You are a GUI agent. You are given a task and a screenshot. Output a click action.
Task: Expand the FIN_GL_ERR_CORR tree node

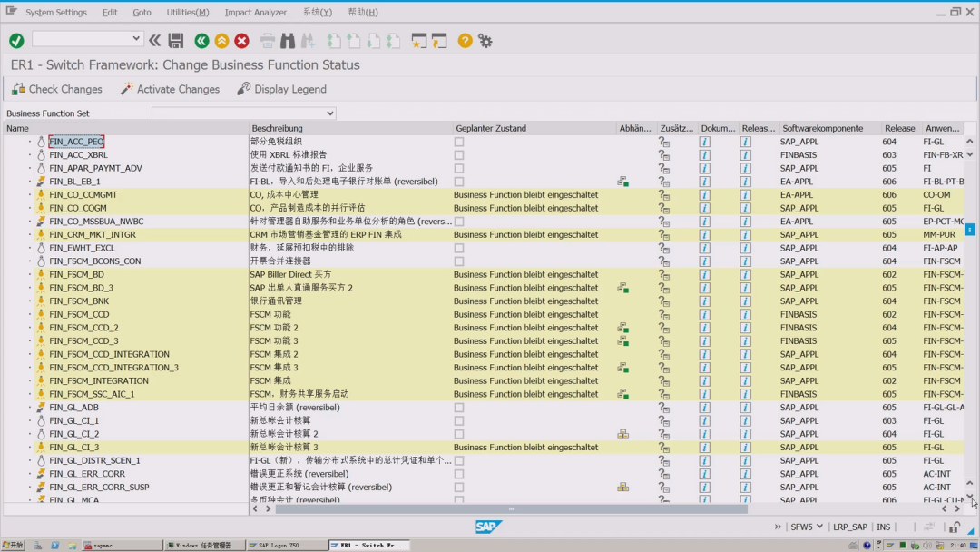point(29,474)
